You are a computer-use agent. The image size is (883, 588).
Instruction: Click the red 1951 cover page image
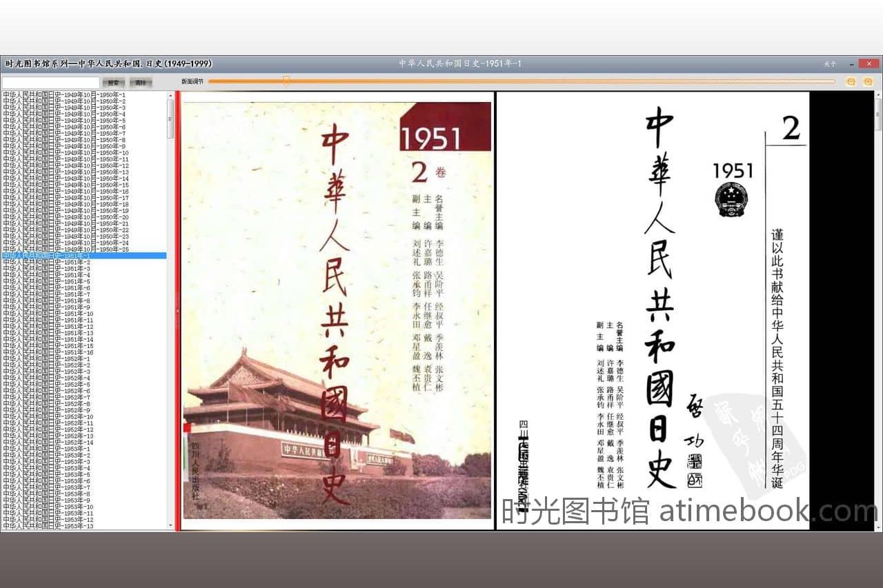coord(337,310)
